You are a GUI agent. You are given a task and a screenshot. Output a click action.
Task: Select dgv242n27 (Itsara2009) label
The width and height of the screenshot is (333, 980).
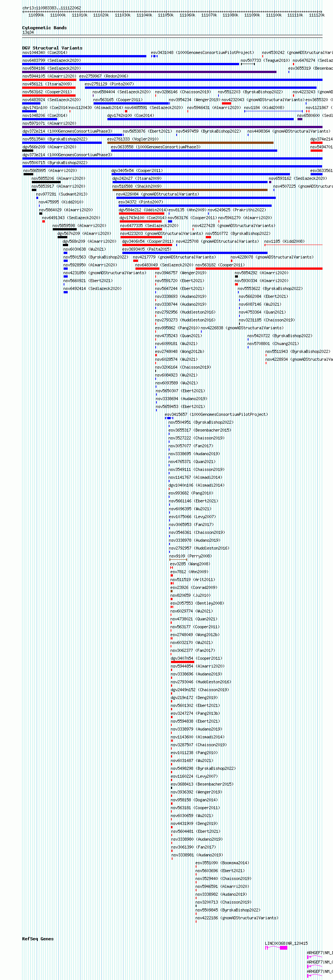point(137,178)
